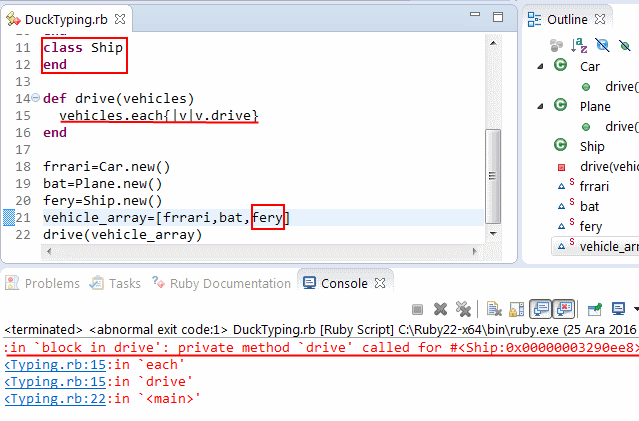Maximize the editor pane
Screen dimensions: 639x421
point(498,17)
